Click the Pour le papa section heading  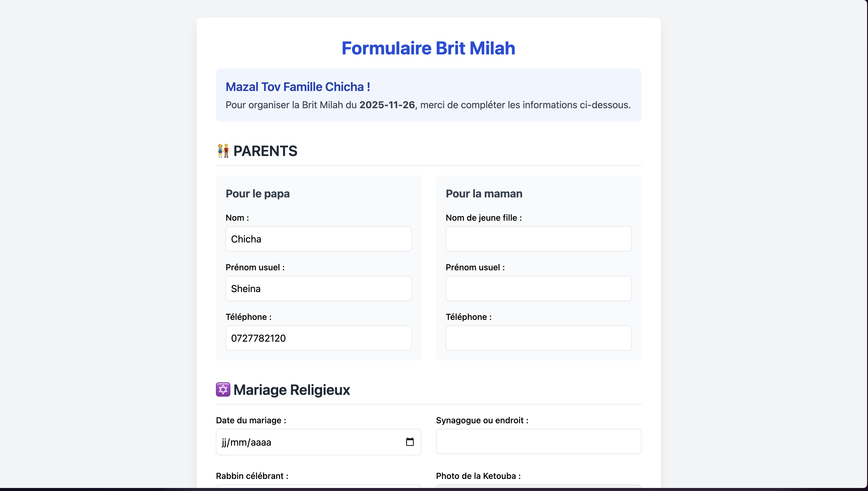tap(257, 193)
